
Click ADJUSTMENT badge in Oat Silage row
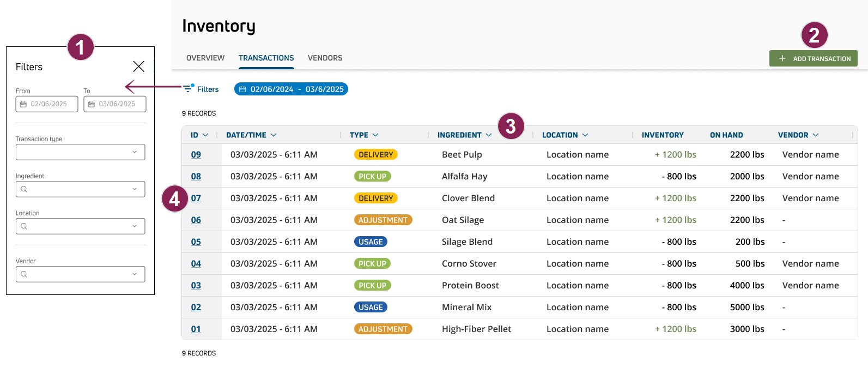coord(383,220)
